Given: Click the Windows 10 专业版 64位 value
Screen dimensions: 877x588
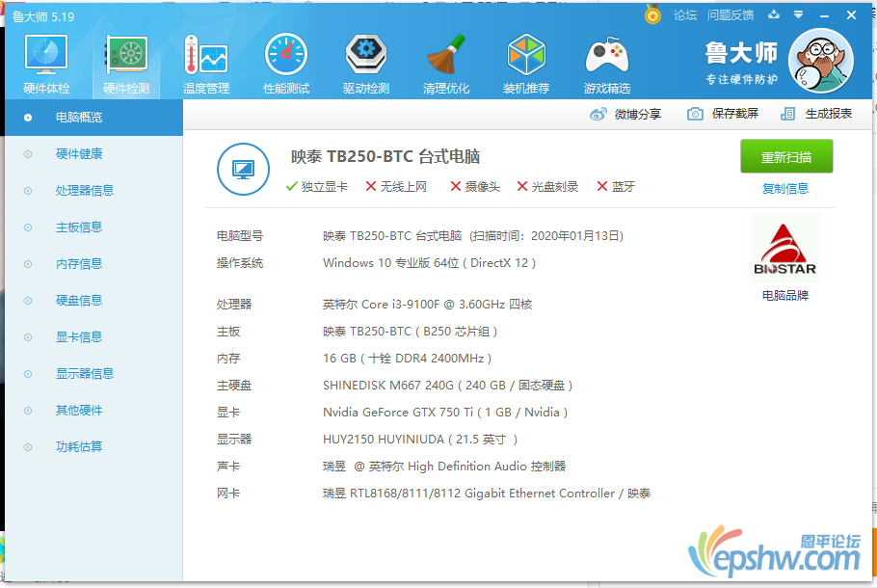Looking at the screenshot, I should (x=429, y=263).
